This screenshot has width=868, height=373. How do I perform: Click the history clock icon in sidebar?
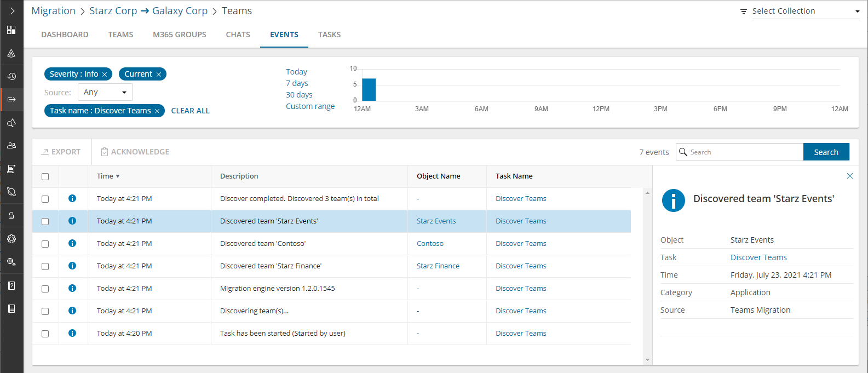click(x=12, y=77)
